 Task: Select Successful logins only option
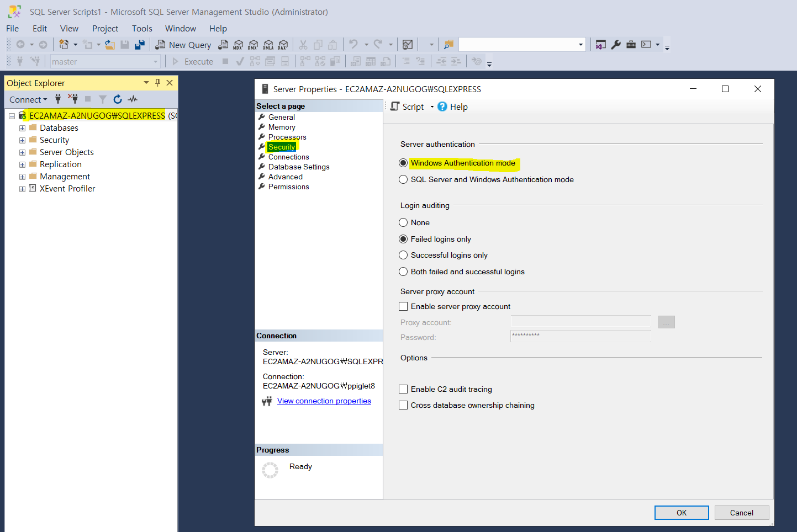point(403,255)
